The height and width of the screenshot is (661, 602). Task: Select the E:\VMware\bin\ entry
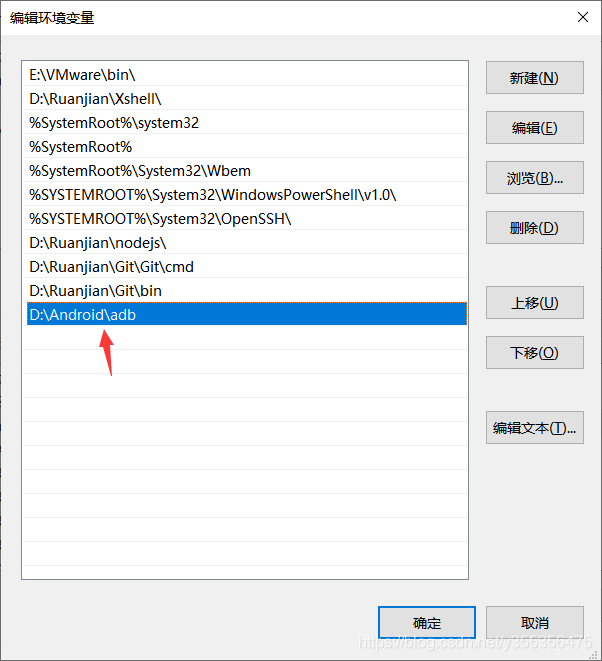click(246, 75)
